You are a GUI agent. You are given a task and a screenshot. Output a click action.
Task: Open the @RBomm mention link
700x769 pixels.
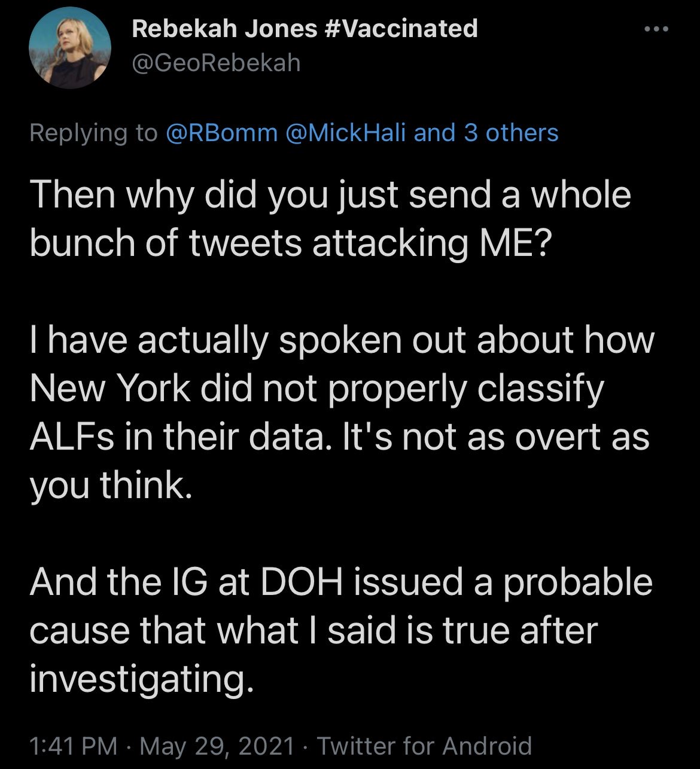coord(221,132)
